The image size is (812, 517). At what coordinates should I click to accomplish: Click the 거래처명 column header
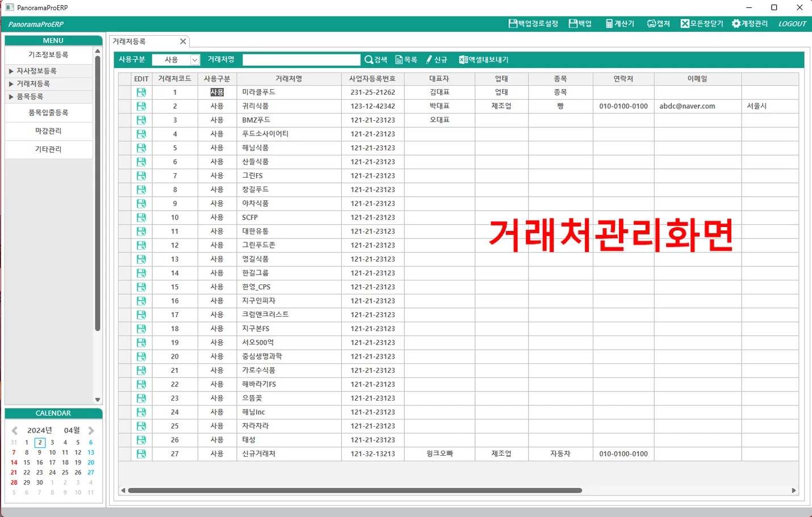point(289,79)
